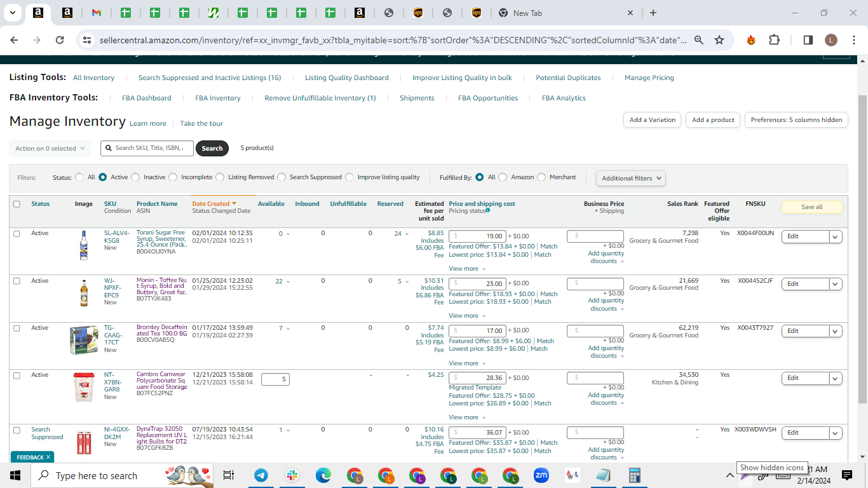The height and width of the screenshot is (488, 868).
Task: Open the Edit dropdown arrow for Bromley row
Action: pos(836,331)
